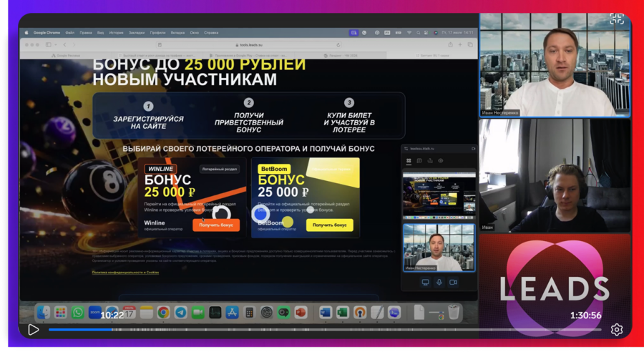Switch to the 'Приложения в Google Play' tab
The width and height of the screenshot is (644, 352).
point(248,56)
